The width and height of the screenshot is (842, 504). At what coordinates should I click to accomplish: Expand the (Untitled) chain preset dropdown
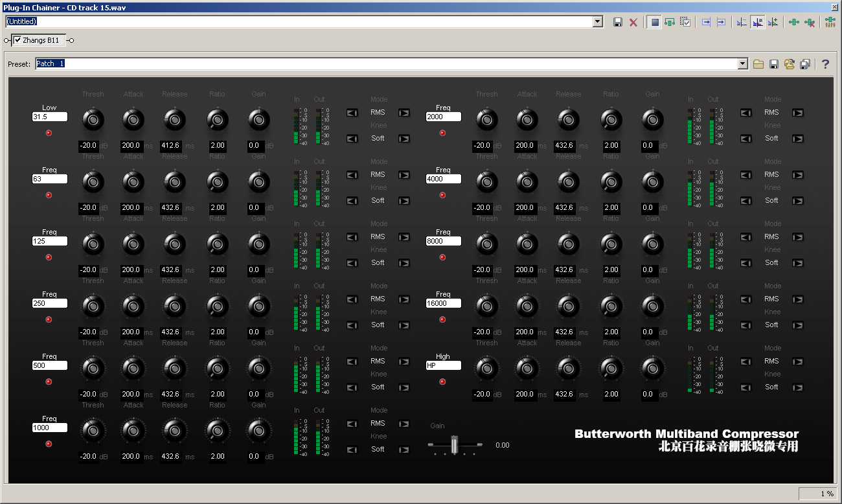pyautogui.click(x=598, y=22)
